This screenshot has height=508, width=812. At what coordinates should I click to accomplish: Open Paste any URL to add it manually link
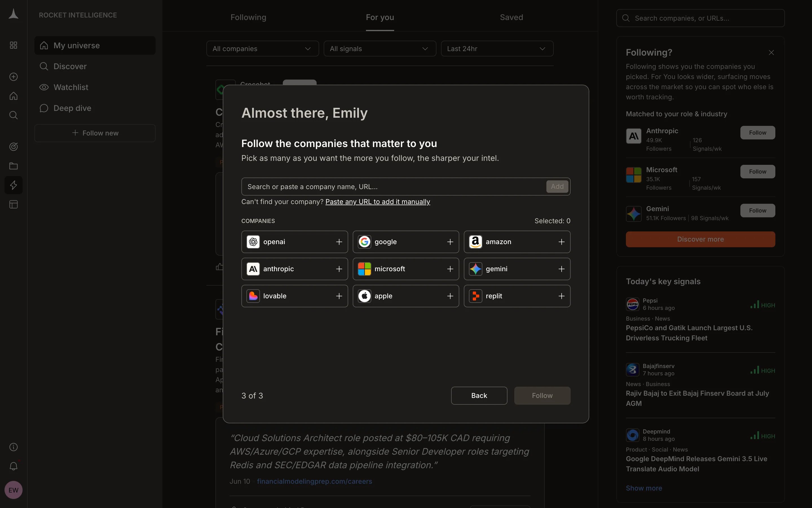click(x=378, y=202)
